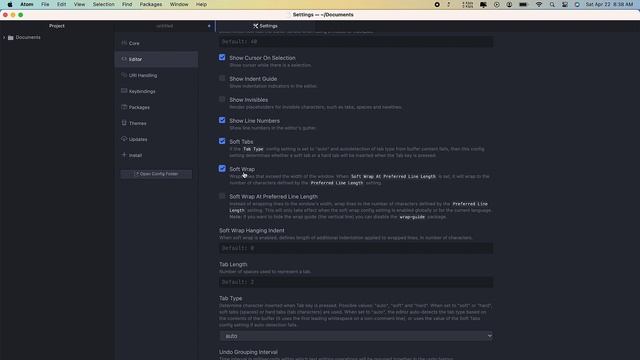Click the icon on Open Config Folder button
This screenshot has width=640, height=360.
pyautogui.click(x=137, y=174)
